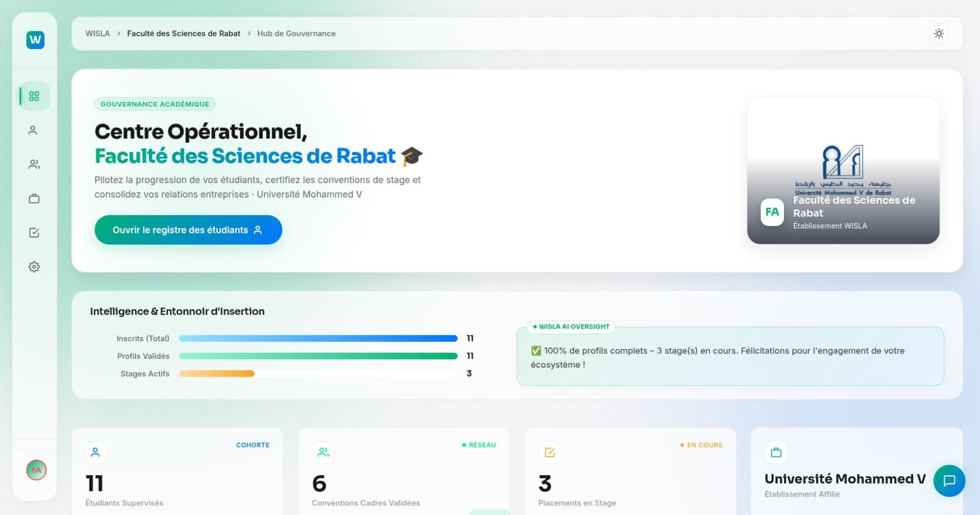Viewport: 980px width, 515px height.
Task: Click the EN COURS tag
Action: [x=701, y=445]
